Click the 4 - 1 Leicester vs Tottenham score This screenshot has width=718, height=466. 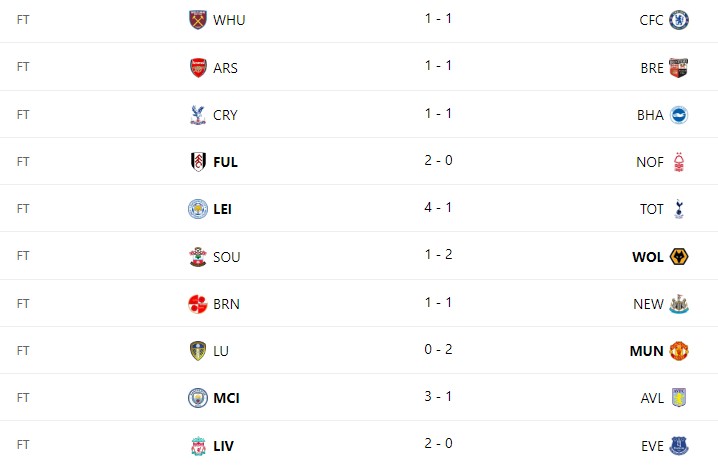tap(438, 207)
